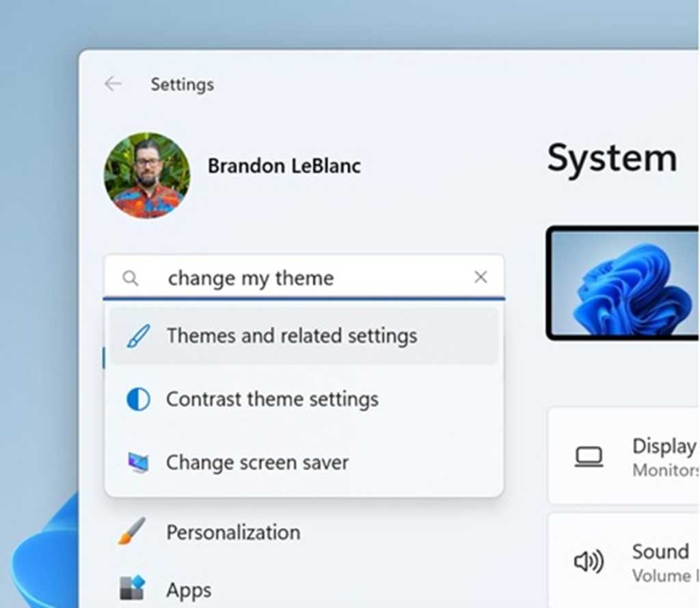Open the Sound settings tile
This screenshot has height=608, width=700.
click(x=643, y=562)
